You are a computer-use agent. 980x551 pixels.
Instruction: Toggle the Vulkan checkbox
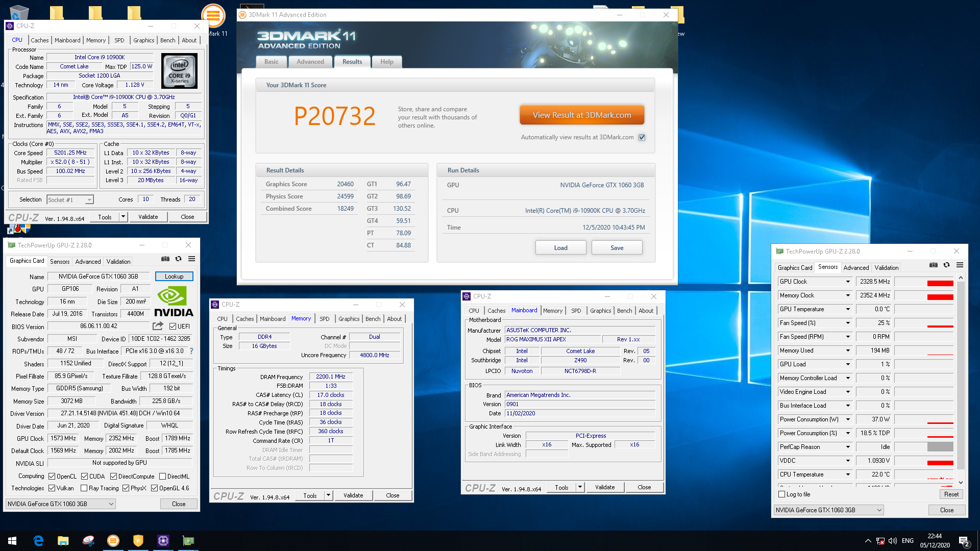tap(52, 488)
